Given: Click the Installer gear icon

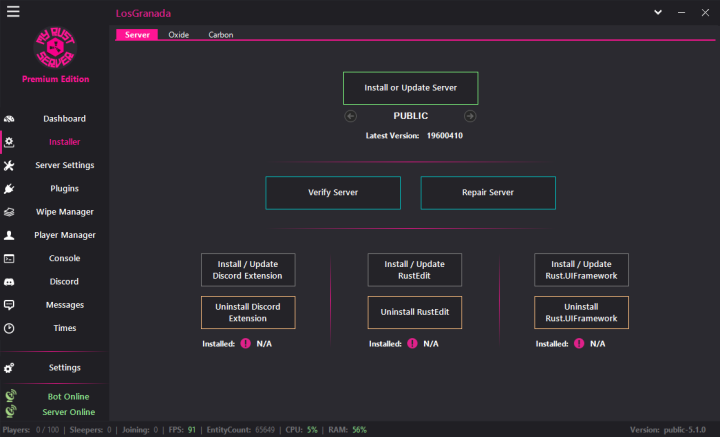Looking at the screenshot, I should tap(9, 142).
